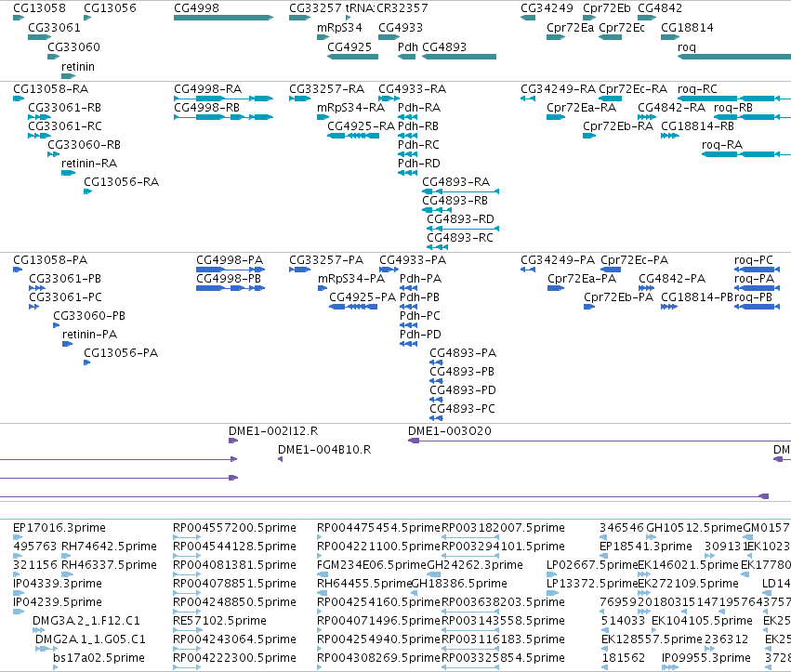This screenshot has height=672, width=791.
Task: Click the CG18814 gene label
Action: click(687, 28)
